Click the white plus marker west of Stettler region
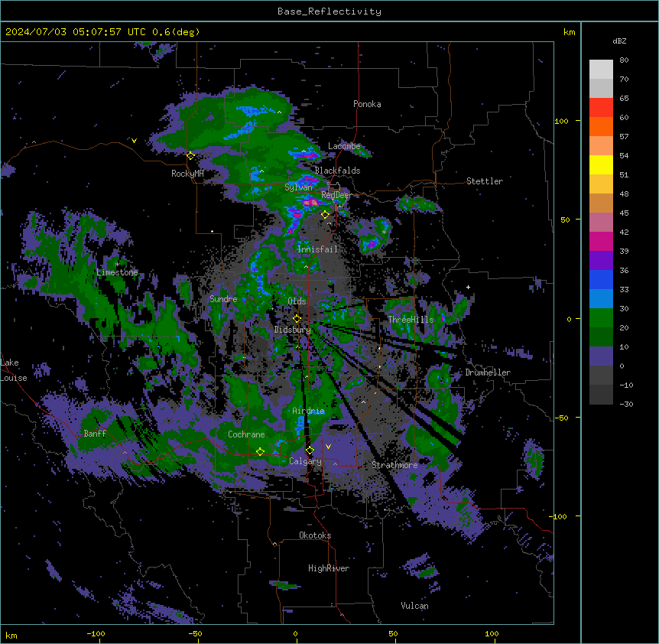 tap(468, 287)
